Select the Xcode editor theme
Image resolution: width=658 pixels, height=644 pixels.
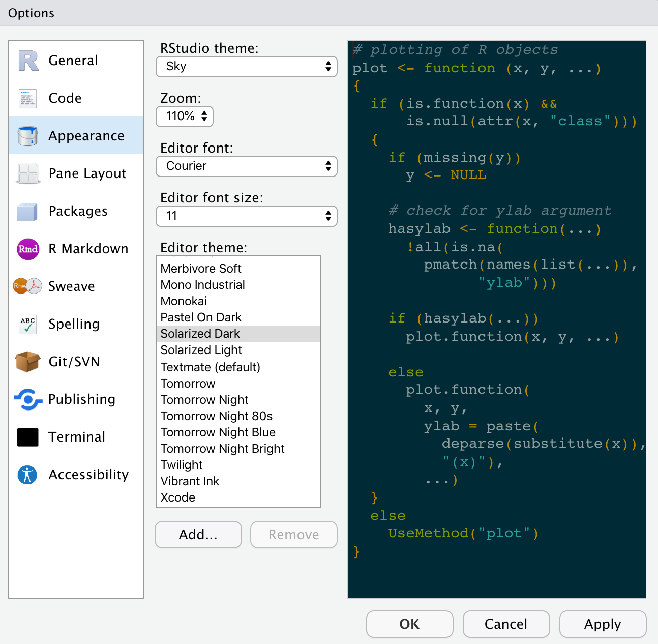238,497
